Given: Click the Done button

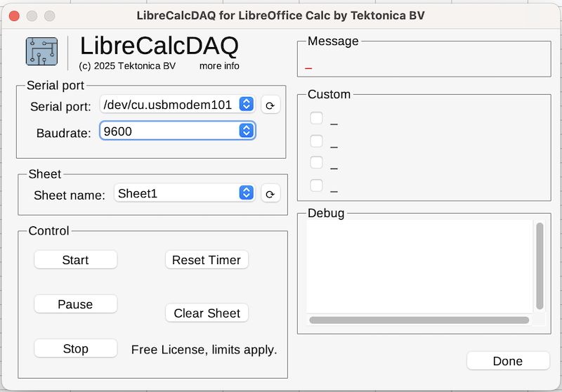Looking at the screenshot, I should click(x=508, y=361).
